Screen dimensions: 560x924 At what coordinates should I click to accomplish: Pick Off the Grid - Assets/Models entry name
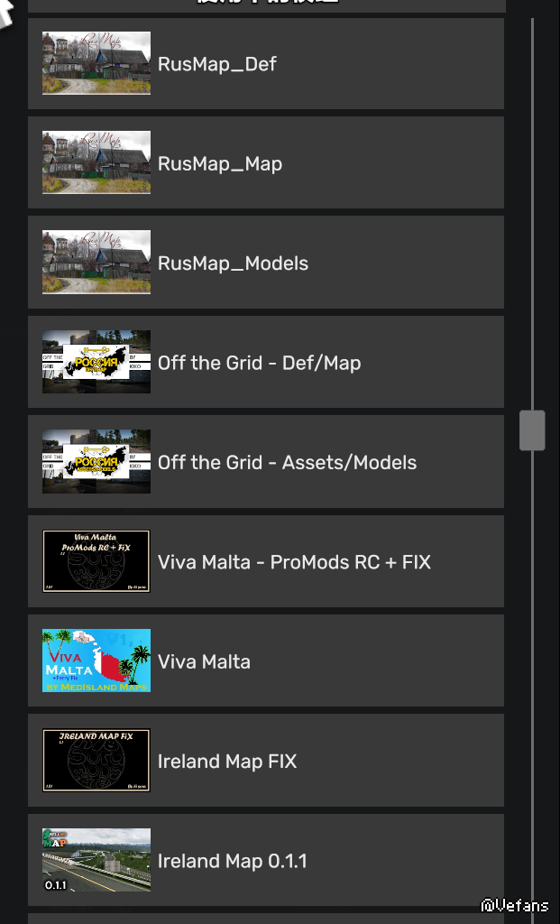287,462
